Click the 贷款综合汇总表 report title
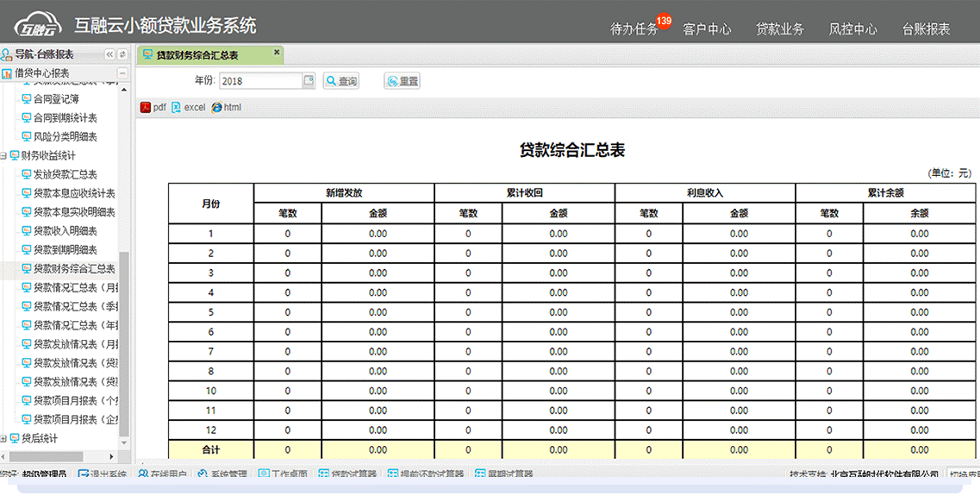 [572, 151]
